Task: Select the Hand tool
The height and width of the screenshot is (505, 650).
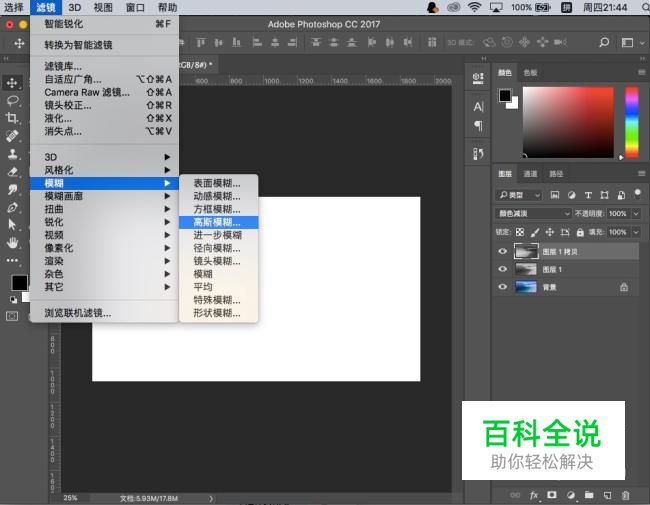Action: pos(13,242)
